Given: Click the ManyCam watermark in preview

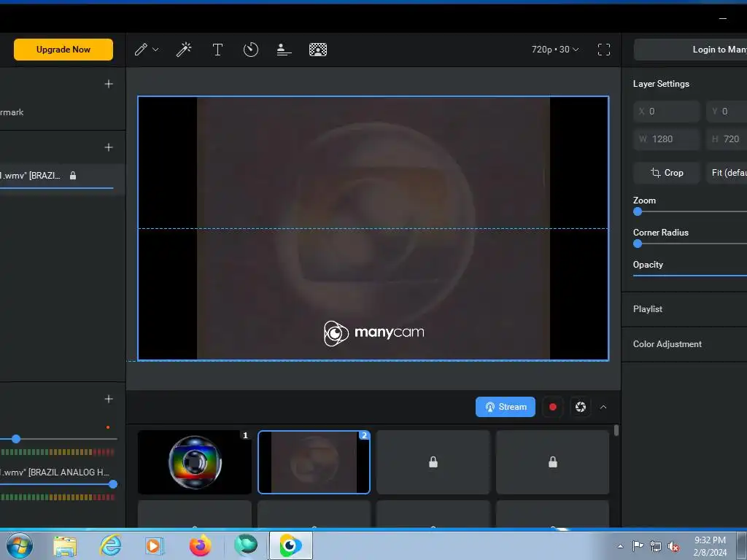Looking at the screenshot, I should point(374,332).
